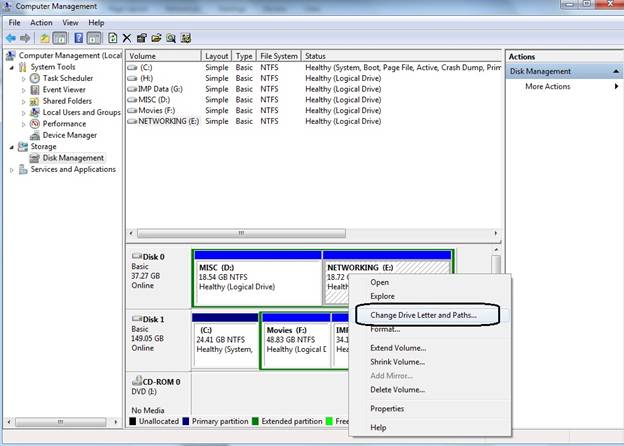The width and height of the screenshot is (624, 446).
Task: Click the Open folder toolbar icon
Action: click(x=156, y=38)
